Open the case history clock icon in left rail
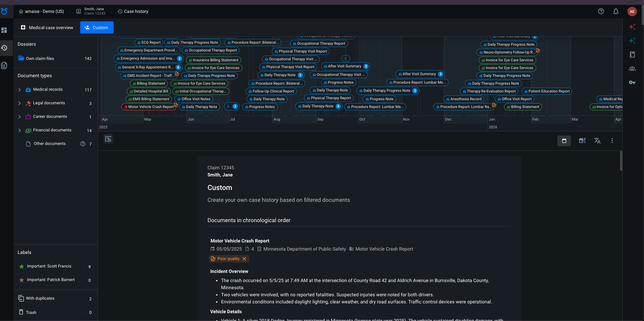The height and width of the screenshot is (321, 644). 4,48
